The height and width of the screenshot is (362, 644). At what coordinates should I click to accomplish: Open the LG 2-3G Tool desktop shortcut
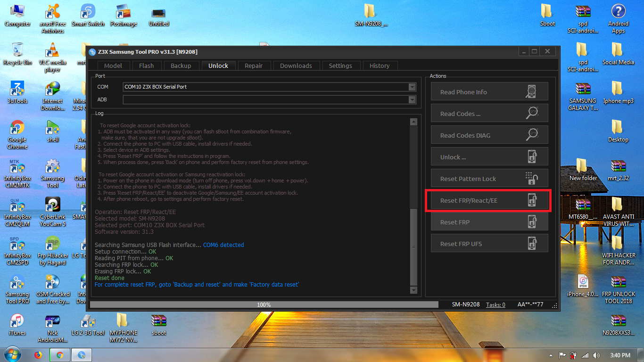pos(88,325)
